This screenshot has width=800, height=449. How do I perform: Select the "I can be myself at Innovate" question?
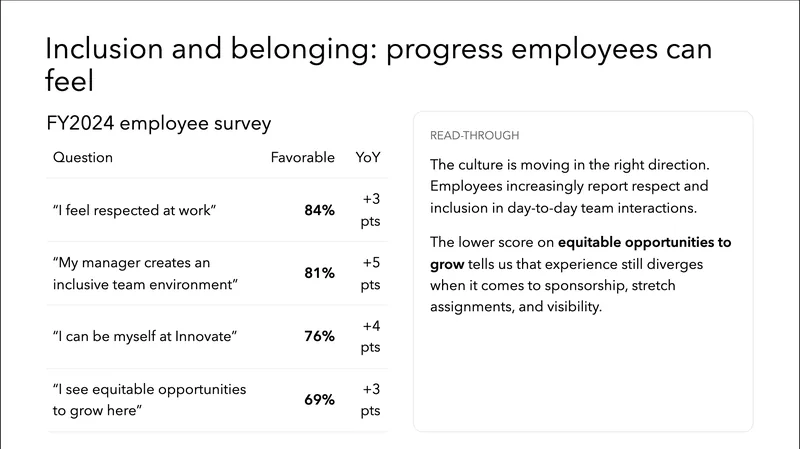(x=144, y=336)
